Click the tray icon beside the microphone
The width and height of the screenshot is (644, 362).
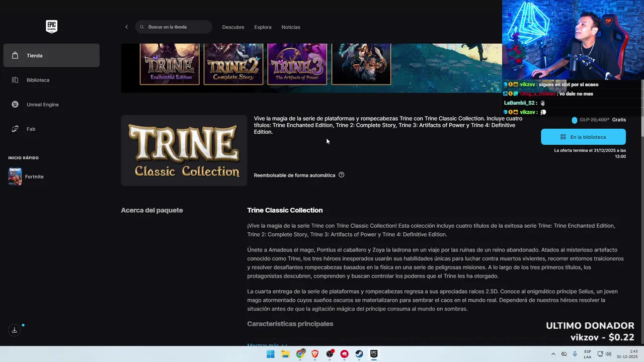coord(564,354)
